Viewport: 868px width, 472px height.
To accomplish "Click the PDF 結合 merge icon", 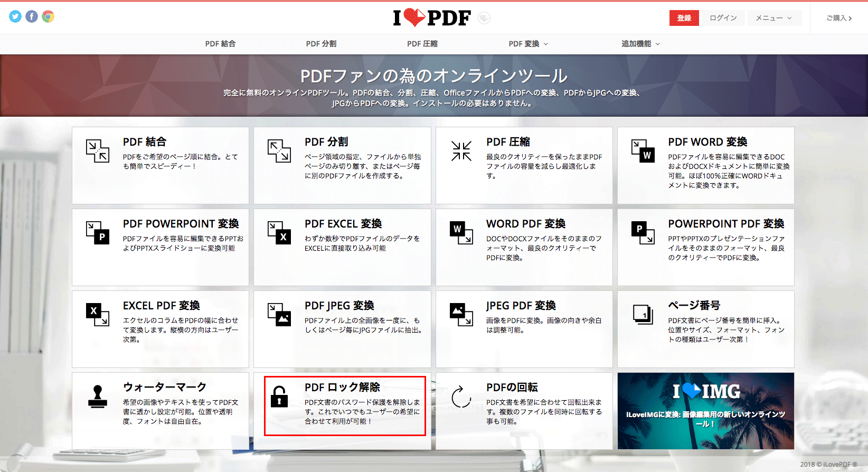I will [98, 151].
